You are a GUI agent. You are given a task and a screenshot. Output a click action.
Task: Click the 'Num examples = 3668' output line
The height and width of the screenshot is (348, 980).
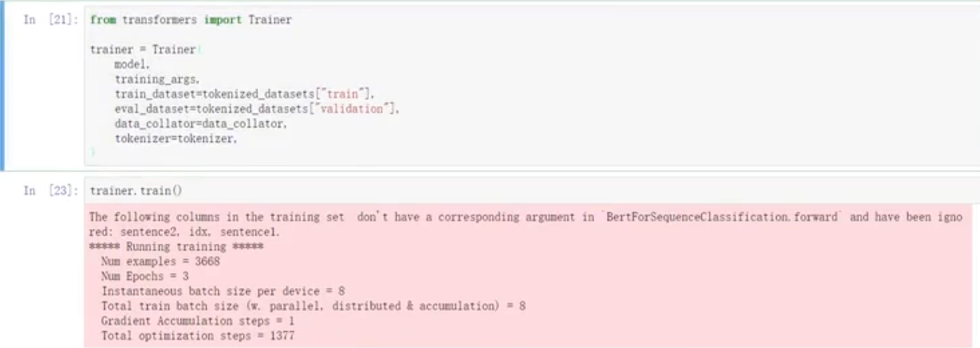click(160, 262)
